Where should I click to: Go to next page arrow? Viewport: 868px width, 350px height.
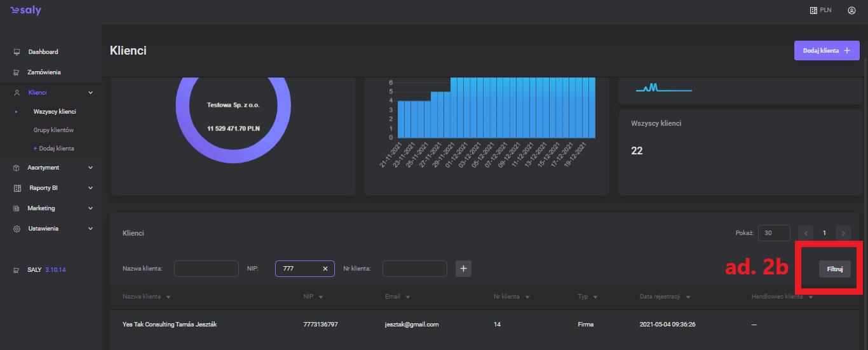click(843, 233)
